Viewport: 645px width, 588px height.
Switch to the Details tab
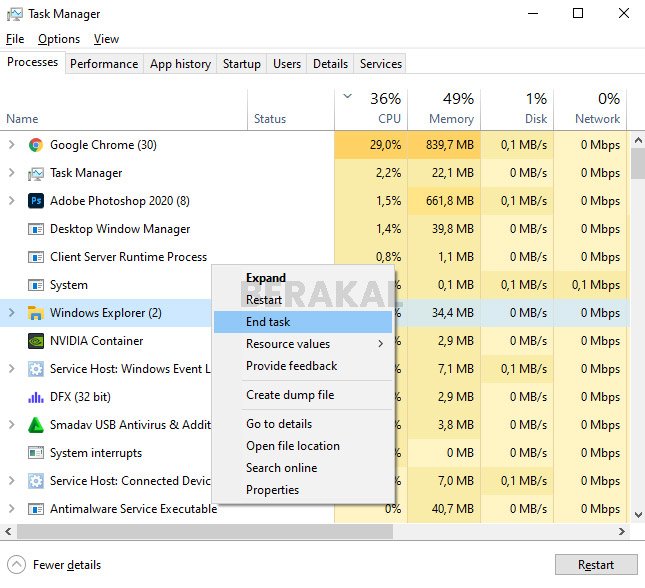tap(330, 64)
